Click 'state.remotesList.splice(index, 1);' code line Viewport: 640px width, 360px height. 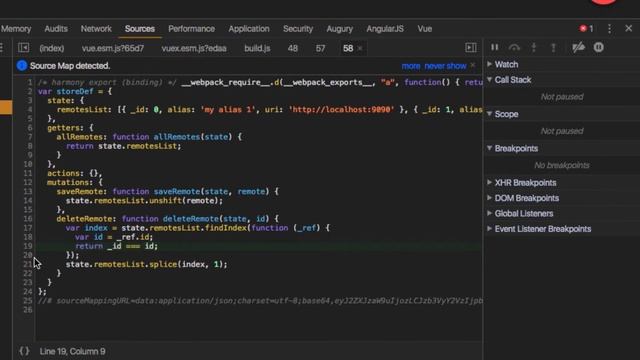tap(147, 264)
